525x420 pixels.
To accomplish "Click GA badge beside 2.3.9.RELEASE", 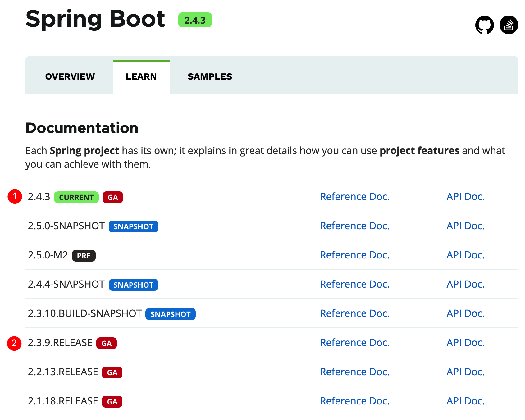I will click(106, 343).
